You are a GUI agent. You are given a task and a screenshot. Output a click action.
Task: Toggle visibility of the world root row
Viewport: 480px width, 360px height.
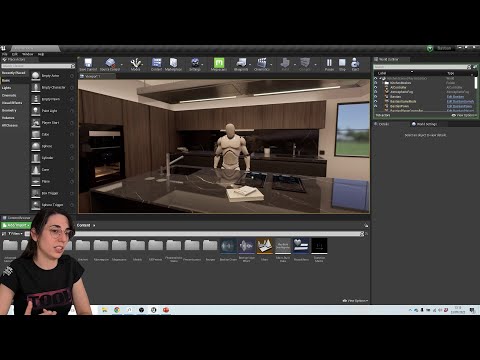[x=376, y=78]
